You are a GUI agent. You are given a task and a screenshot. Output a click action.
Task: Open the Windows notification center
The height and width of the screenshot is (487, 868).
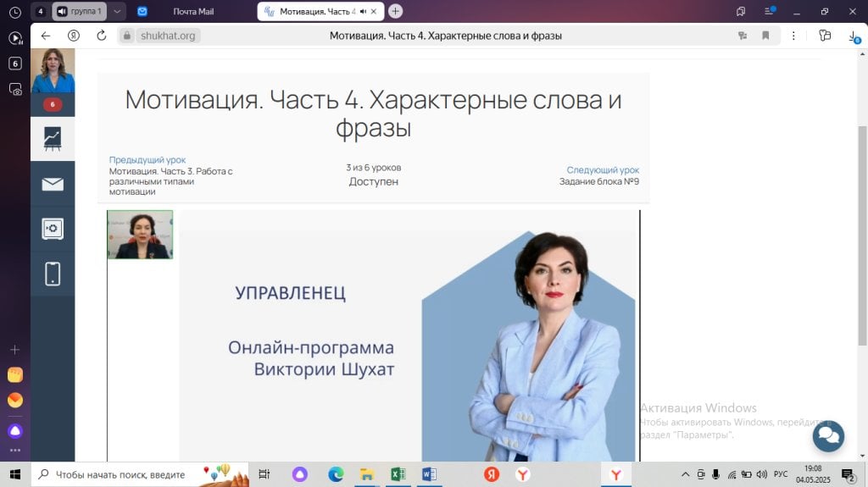(849, 475)
